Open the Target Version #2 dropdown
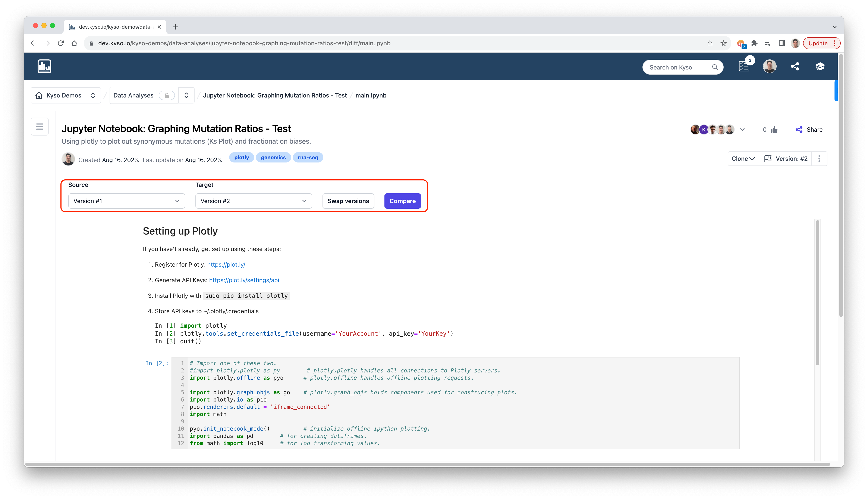Image resolution: width=868 pixels, height=499 pixels. pyautogui.click(x=254, y=201)
